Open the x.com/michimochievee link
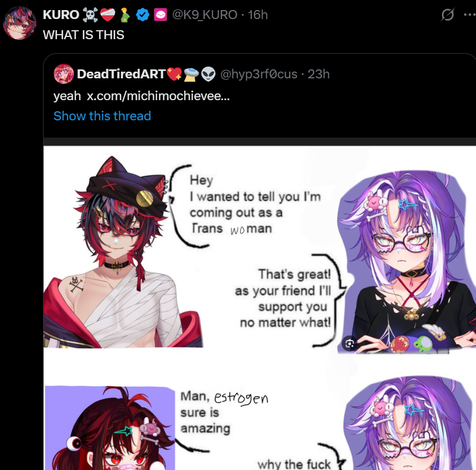The height and width of the screenshot is (470, 476). 158,96
